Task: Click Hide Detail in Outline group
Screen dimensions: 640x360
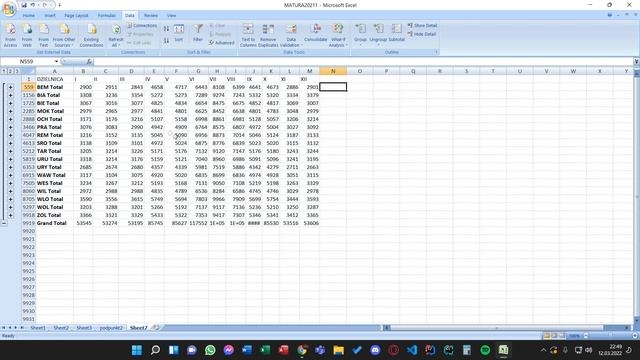Action: coord(422,34)
